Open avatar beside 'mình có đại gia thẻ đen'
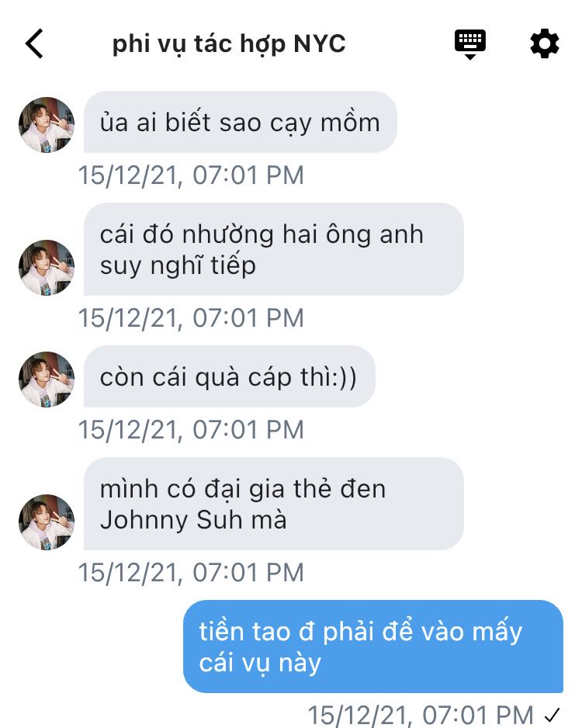 [x=47, y=522]
